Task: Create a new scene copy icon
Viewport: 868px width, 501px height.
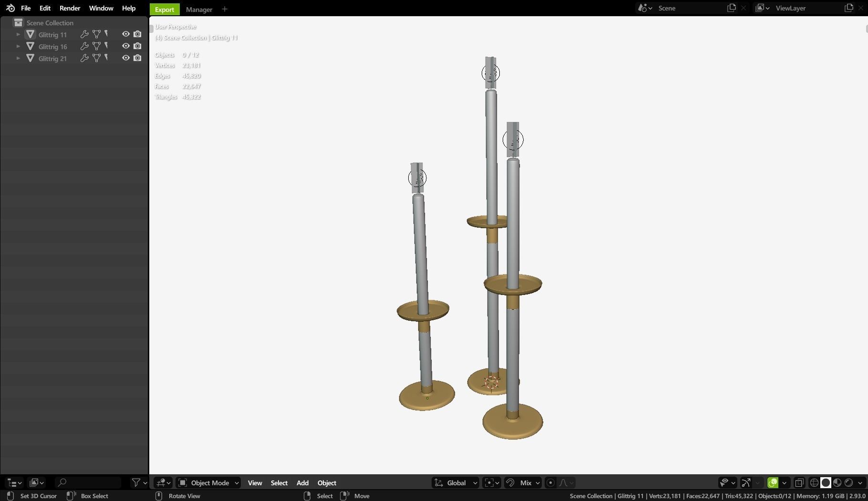Action: 732,8
